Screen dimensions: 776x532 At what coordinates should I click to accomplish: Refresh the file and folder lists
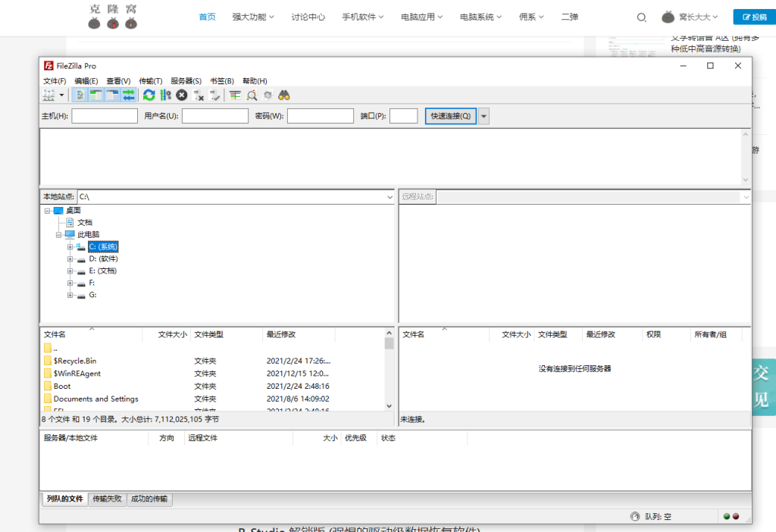point(149,95)
